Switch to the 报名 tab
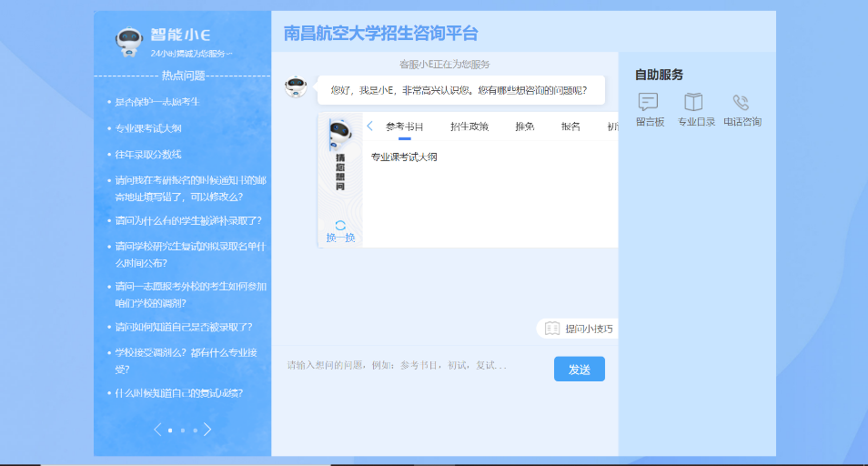Screen dimensions: 868x466 [x=570, y=127]
